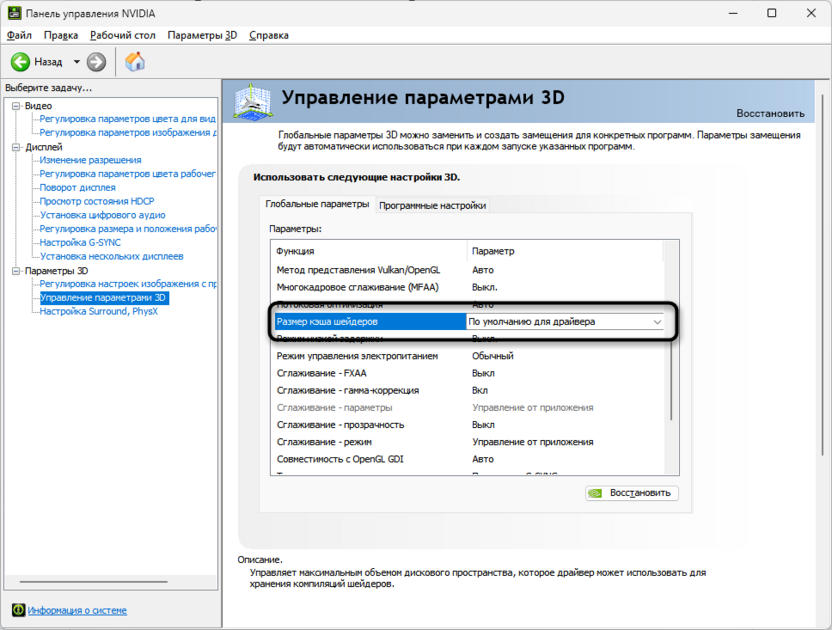Select the Сглаживание - FXAA row
The width and height of the screenshot is (832, 630).
click(x=469, y=373)
